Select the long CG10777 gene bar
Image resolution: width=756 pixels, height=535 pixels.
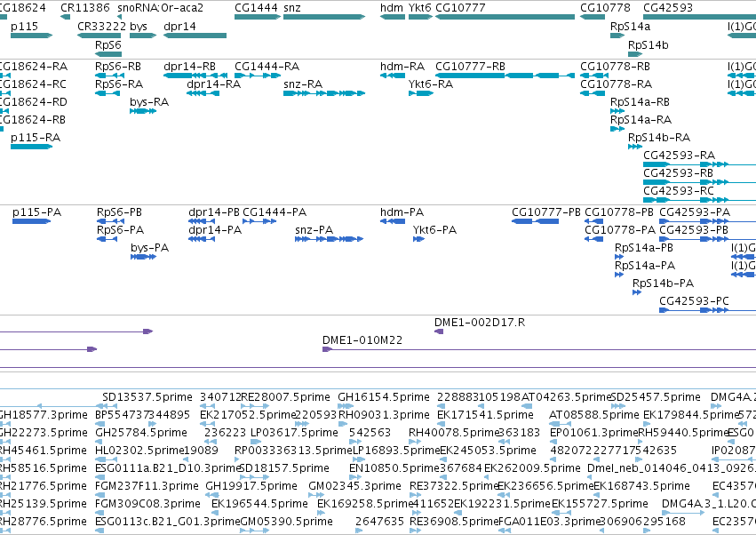(x=505, y=17)
